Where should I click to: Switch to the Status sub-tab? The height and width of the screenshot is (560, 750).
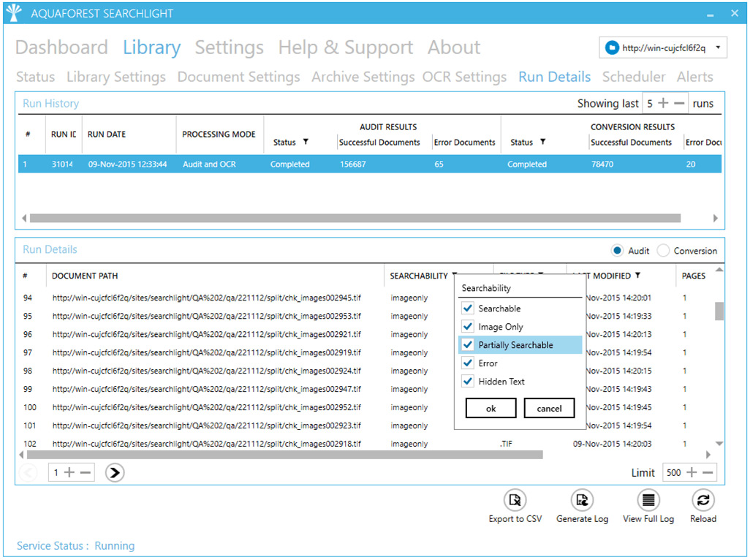coord(35,77)
